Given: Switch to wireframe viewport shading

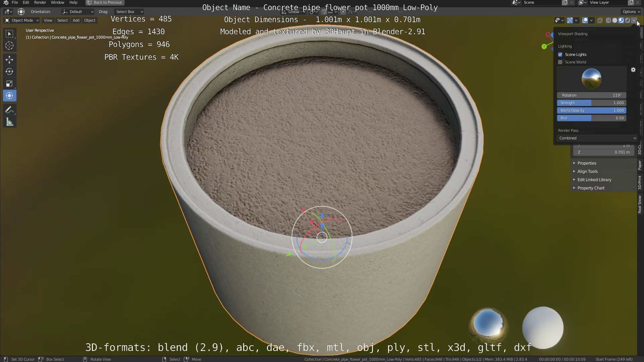Looking at the screenshot, I should (x=608, y=20).
